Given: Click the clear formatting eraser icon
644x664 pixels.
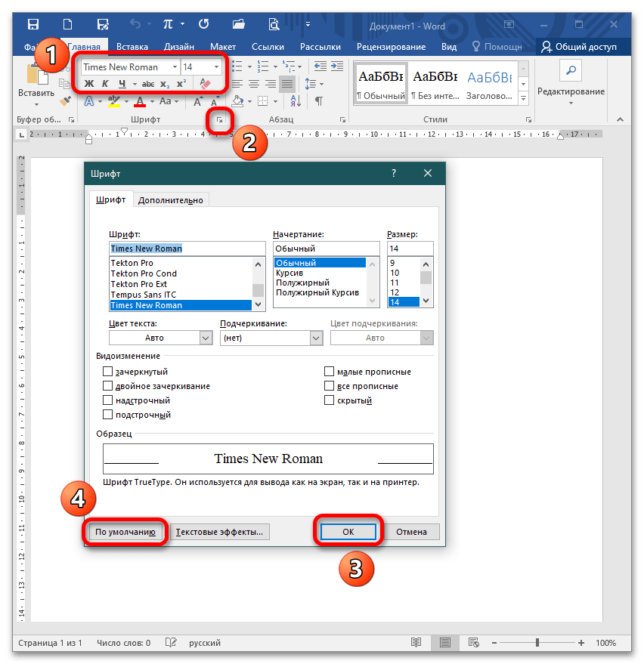Looking at the screenshot, I should tap(205, 84).
